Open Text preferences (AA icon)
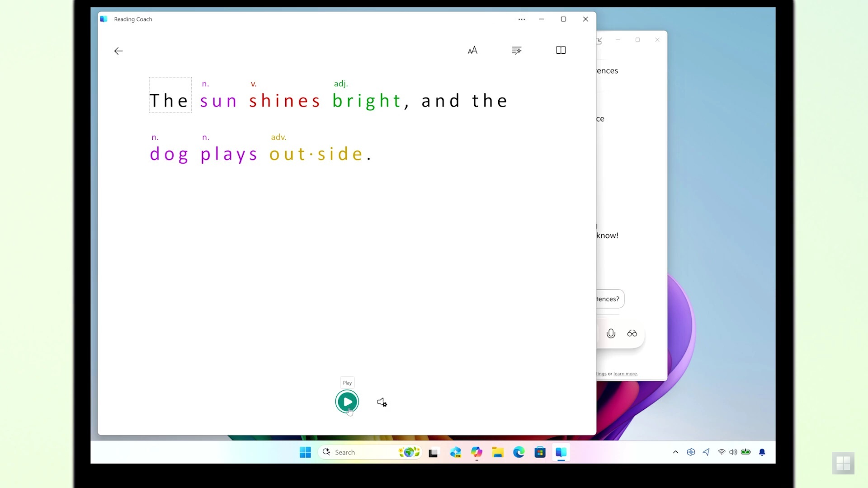This screenshot has width=868, height=488. click(472, 50)
